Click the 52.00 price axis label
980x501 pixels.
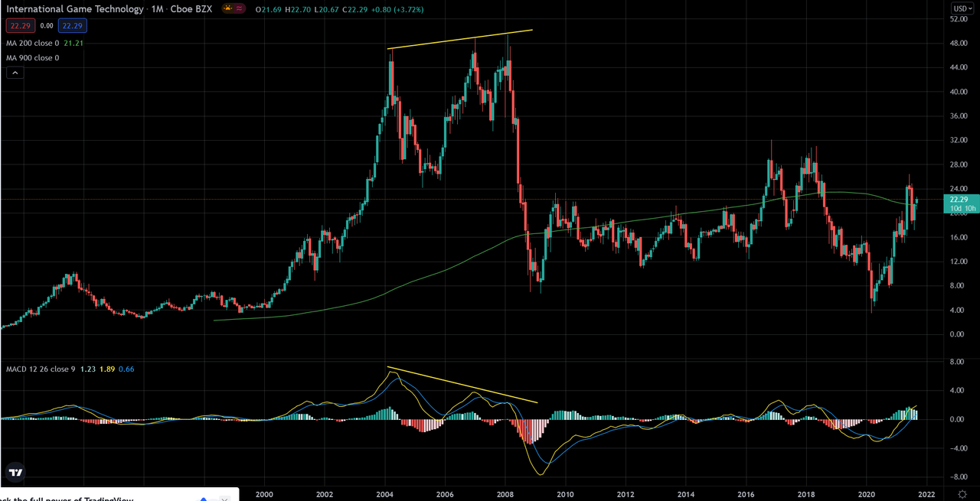[x=959, y=18]
